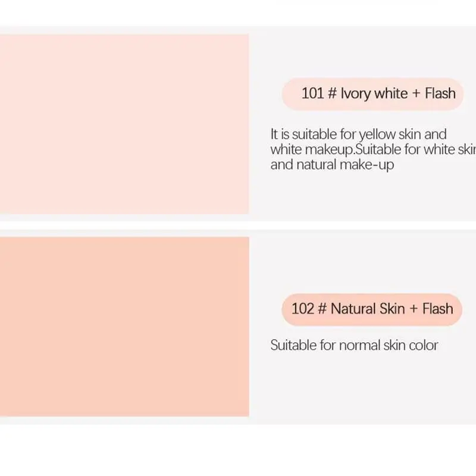The width and height of the screenshot is (476, 476).
Task: Select the Ivory white shade swatch
Action: point(124,124)
